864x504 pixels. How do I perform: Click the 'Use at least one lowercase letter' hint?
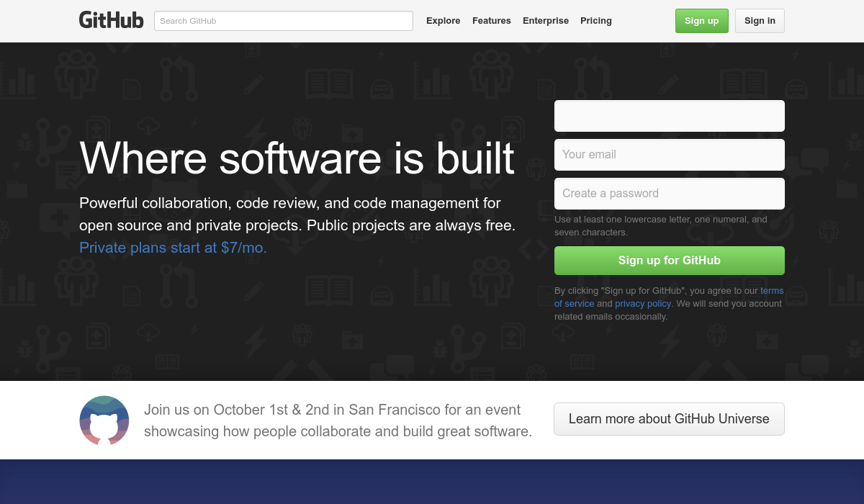(x=661, y=226)
